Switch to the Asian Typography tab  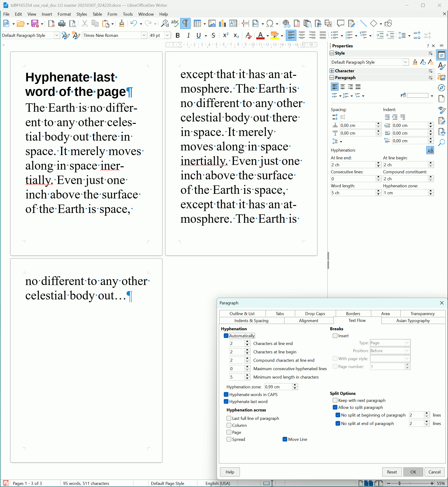pyautogui.click(x=413, y=320)
